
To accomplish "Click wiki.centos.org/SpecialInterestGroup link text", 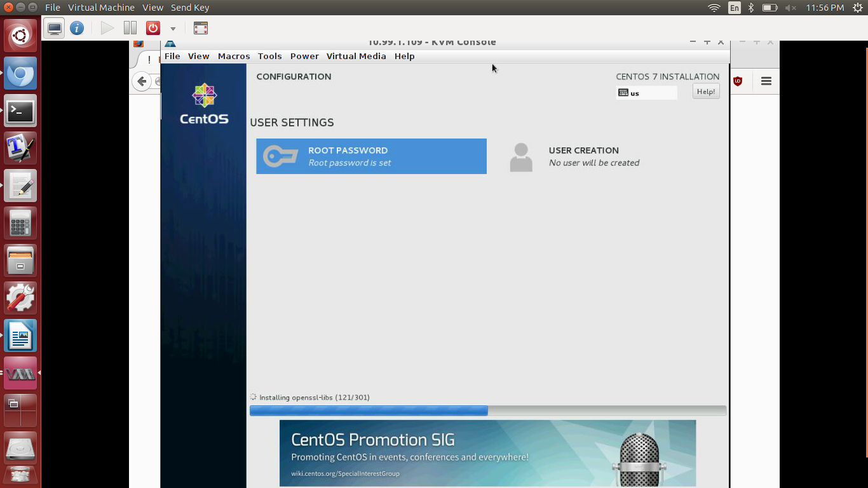I will click(345, 473).
